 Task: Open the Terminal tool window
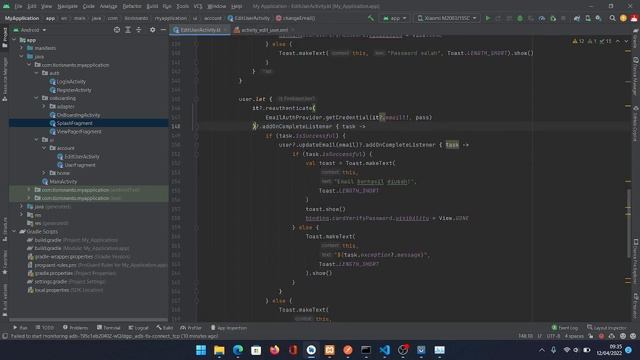coord(109,328)
